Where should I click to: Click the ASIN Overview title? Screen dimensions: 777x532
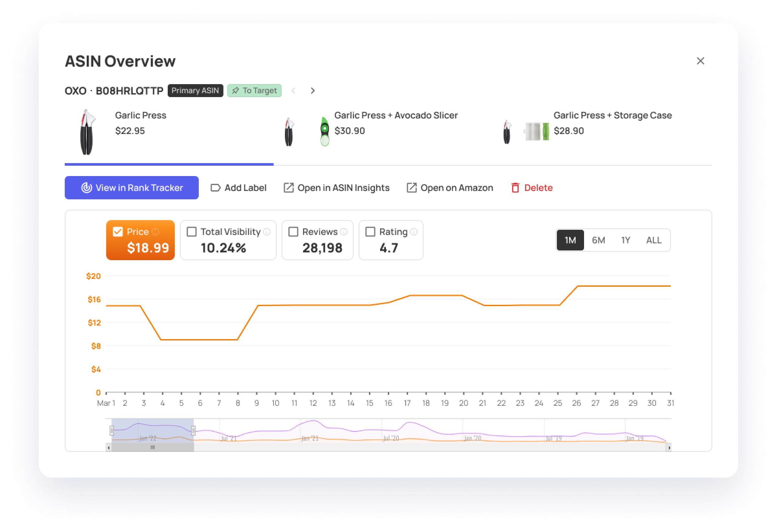pos(120,61)
